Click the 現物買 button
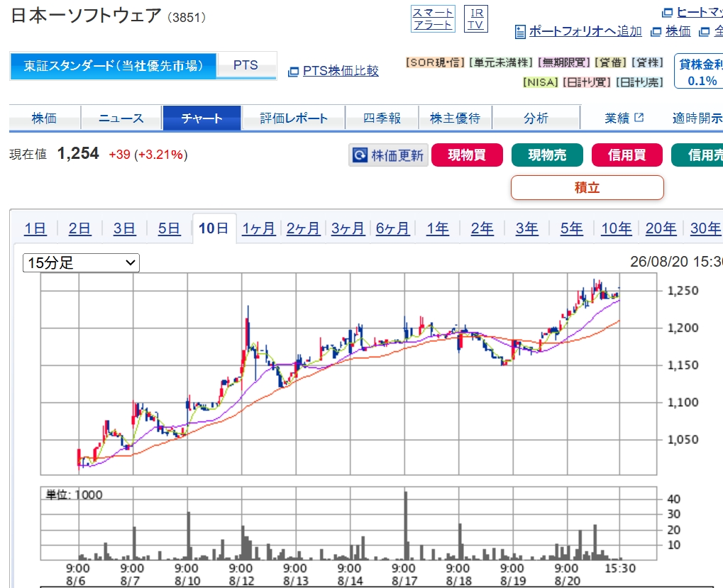 467,155
